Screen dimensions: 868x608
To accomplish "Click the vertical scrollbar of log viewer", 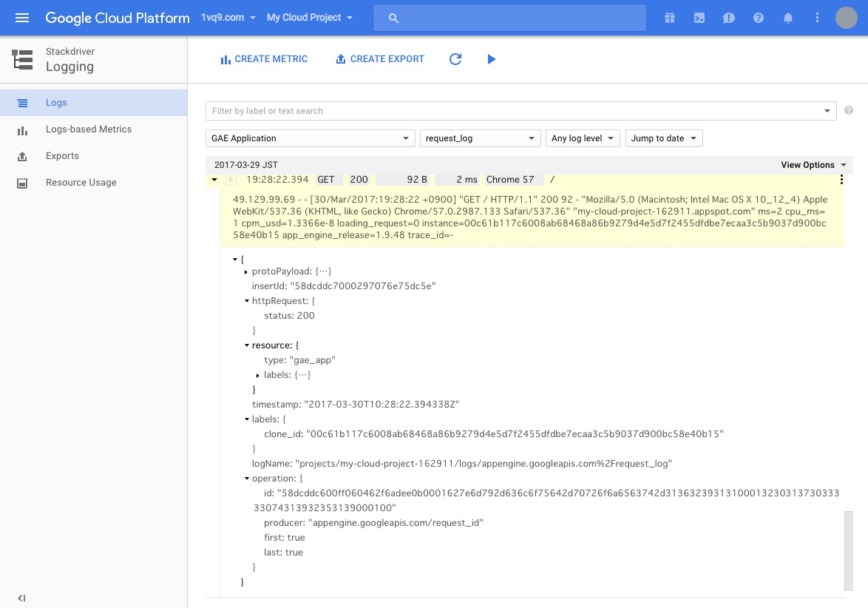I will (849, 551).
